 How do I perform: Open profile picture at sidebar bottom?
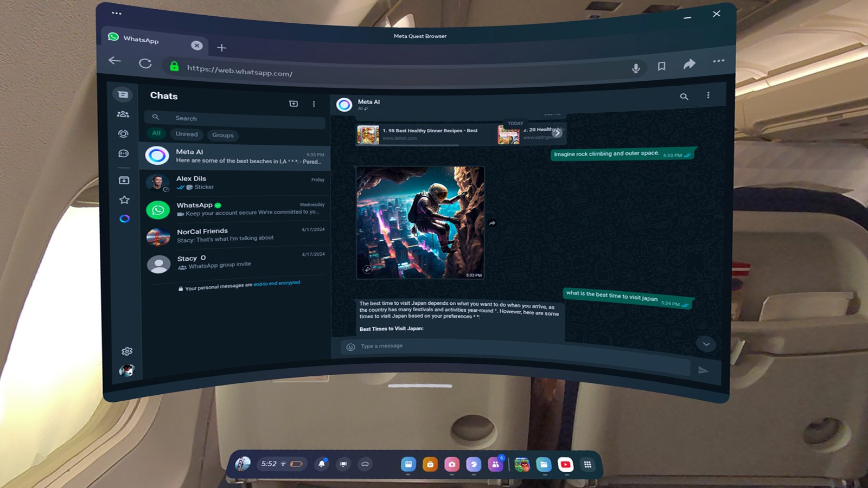click(x=127, y=370)
